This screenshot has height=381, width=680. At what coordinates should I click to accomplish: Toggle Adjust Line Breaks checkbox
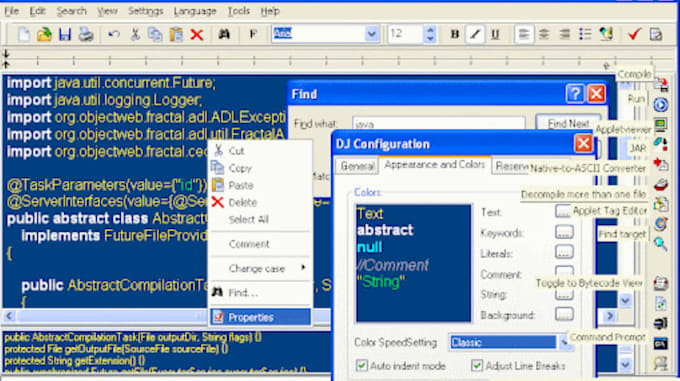477,365
